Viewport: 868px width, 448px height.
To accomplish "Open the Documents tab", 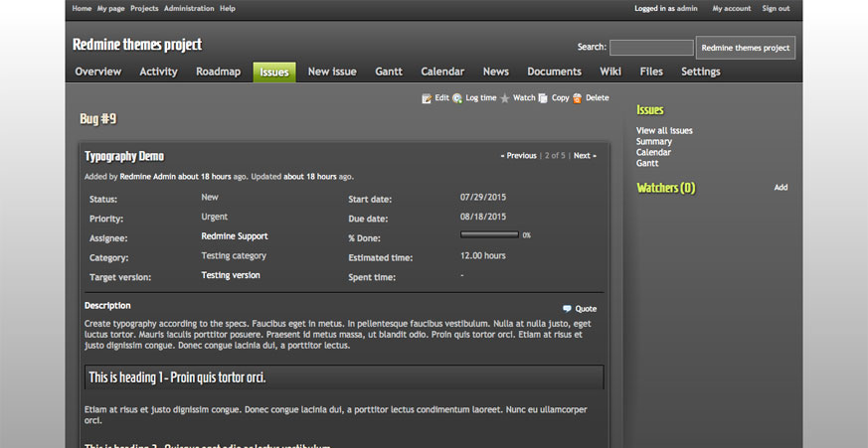I will pyautogui.click(x=554, y=72).
